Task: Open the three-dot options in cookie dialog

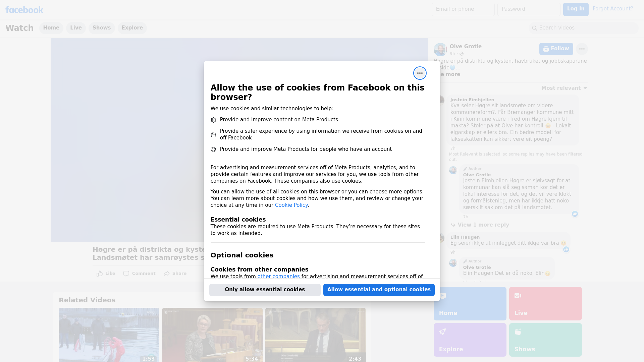Action: [x=420, y=73]
